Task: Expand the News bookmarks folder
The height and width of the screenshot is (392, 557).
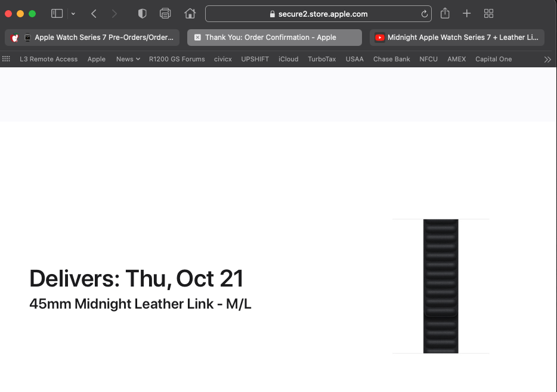Action: (128, 59)
